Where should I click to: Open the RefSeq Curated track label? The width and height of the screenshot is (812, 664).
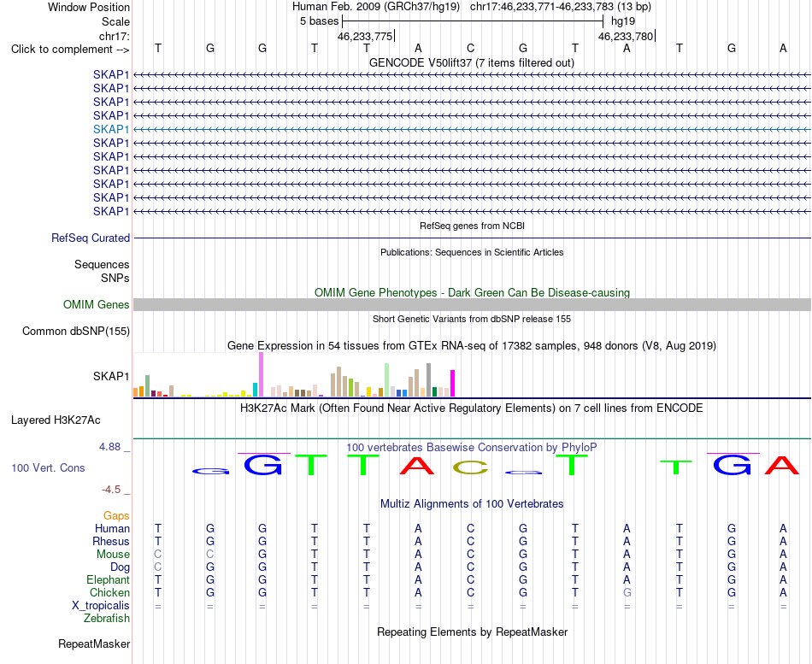tap(91, 238)
